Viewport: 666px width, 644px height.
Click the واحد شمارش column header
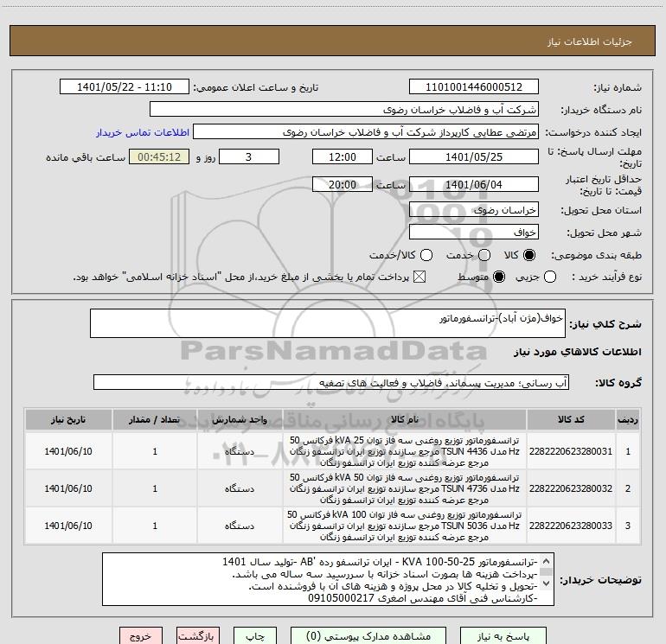click(x=240, y=419)
